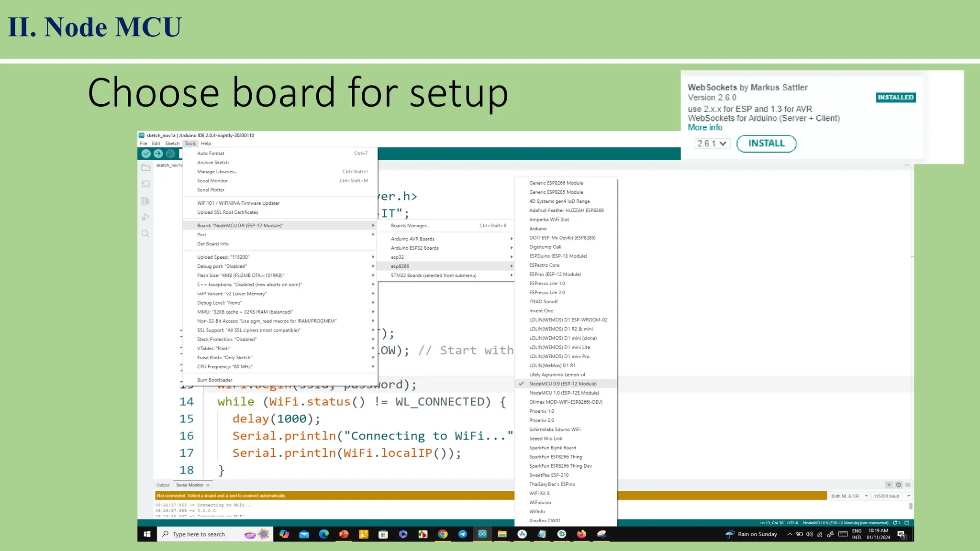Image resolution: width=980 pixels, height=551 pixels.
Task: Open the File menu
Action: (x=144, y=143)
